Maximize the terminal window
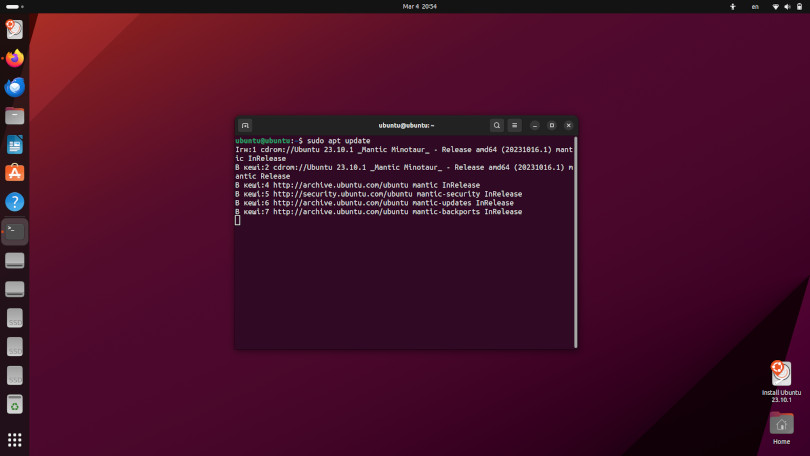This screenshot has height=456, width=810. [x=552, y=125]
